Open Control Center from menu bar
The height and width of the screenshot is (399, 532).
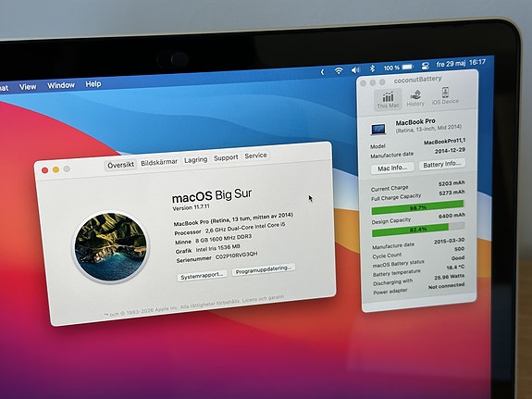point(425,66)
